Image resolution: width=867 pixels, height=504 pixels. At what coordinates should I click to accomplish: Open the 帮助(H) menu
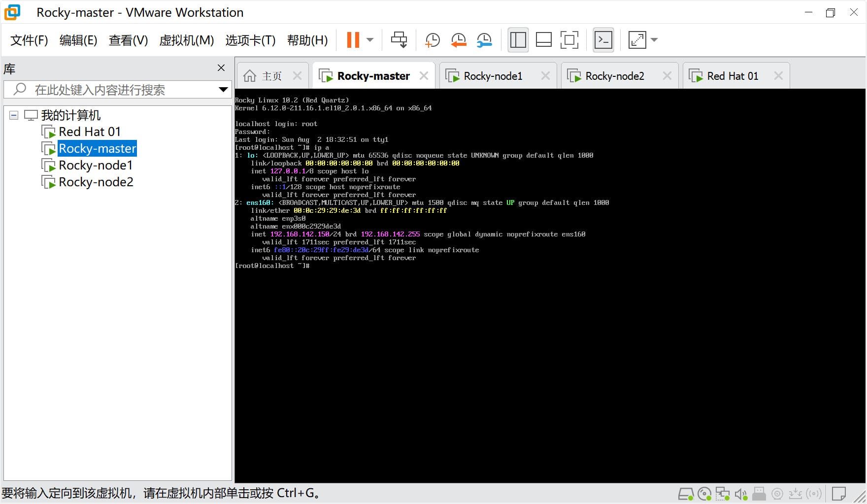307,40
